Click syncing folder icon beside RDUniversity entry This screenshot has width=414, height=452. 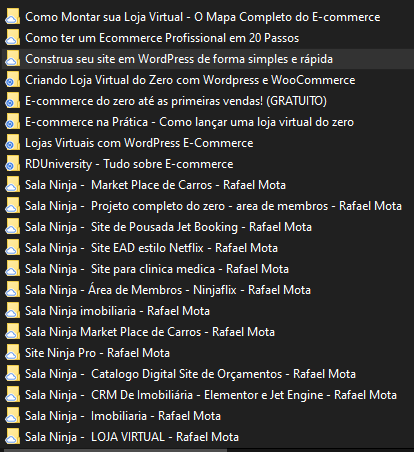coord(12,164)
